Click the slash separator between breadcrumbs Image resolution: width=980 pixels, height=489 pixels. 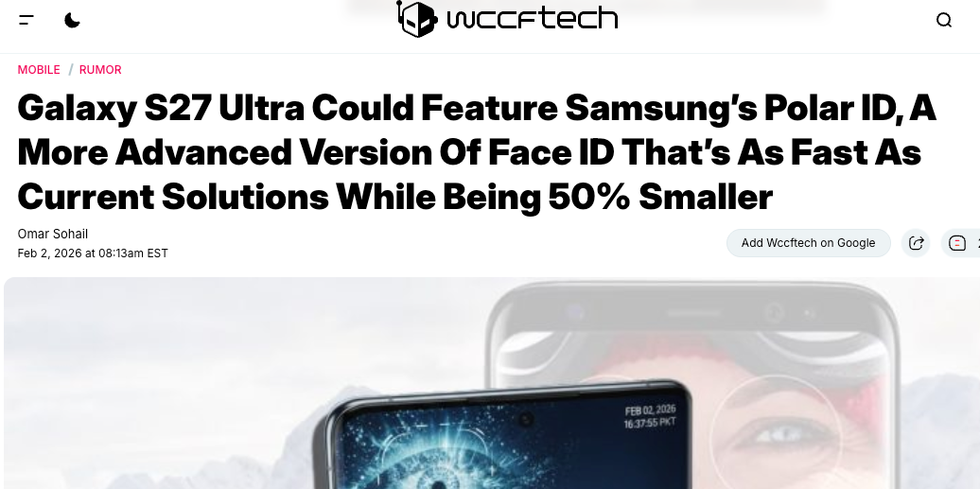pyautogui.click(x=71, y=69)
